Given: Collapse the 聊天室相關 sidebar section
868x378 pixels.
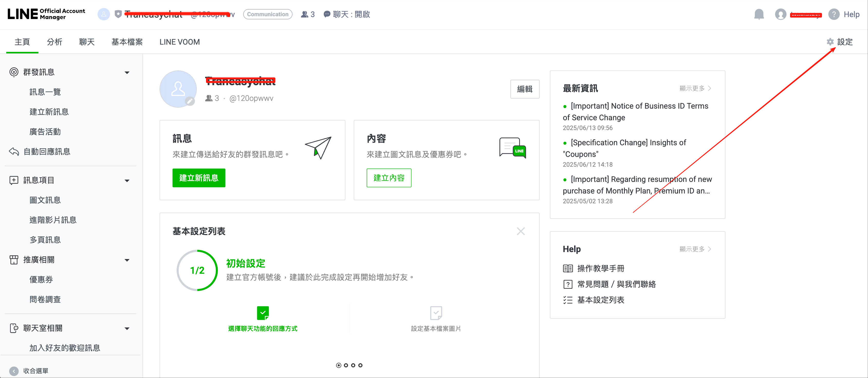Looking at the screenshot, I should (x=127, y=328).
